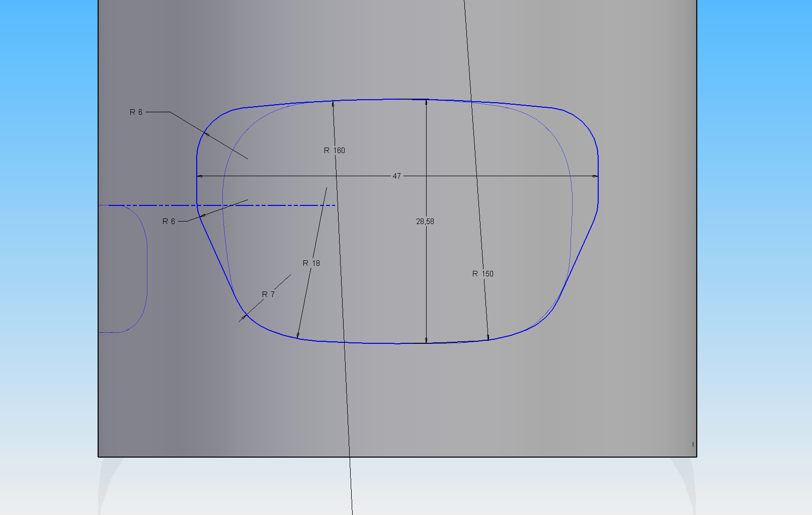
Task: Click the R 150 radius dimension label
Action: point(483,274)
